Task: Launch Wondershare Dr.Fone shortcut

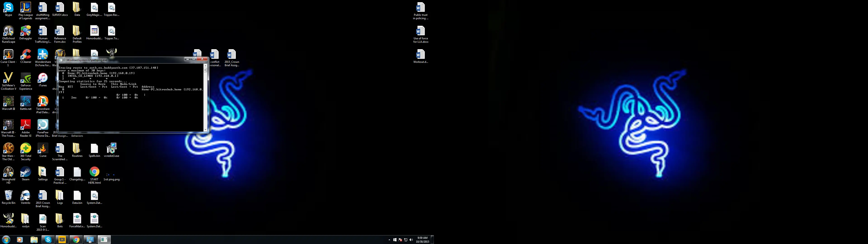Action: (43, 58)
